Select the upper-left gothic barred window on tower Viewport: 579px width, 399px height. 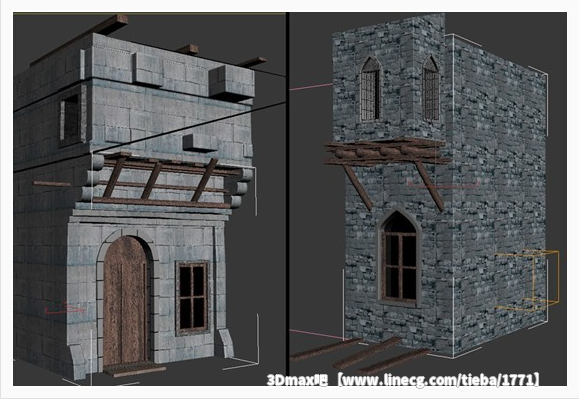click(370, 89)
